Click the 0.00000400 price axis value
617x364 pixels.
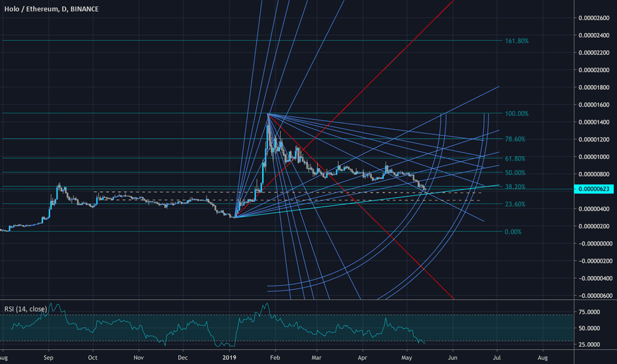click(x=594, y=209)
